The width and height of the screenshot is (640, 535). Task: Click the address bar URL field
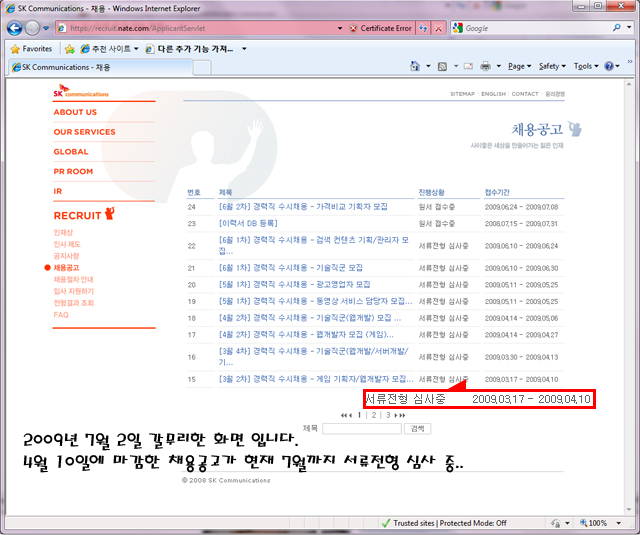[196, 28]
